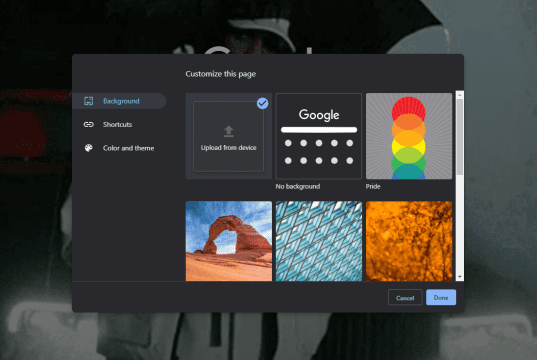Click the Cancel button
This screenshot has height=360, width=537.
pyautogui.click(x=405, y=298)
